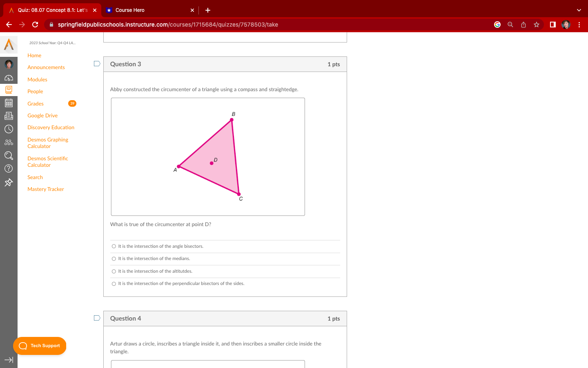Open your account avatar in the sidebar
The height and width of the screenshot is (368, 588).
click(9, 64)
